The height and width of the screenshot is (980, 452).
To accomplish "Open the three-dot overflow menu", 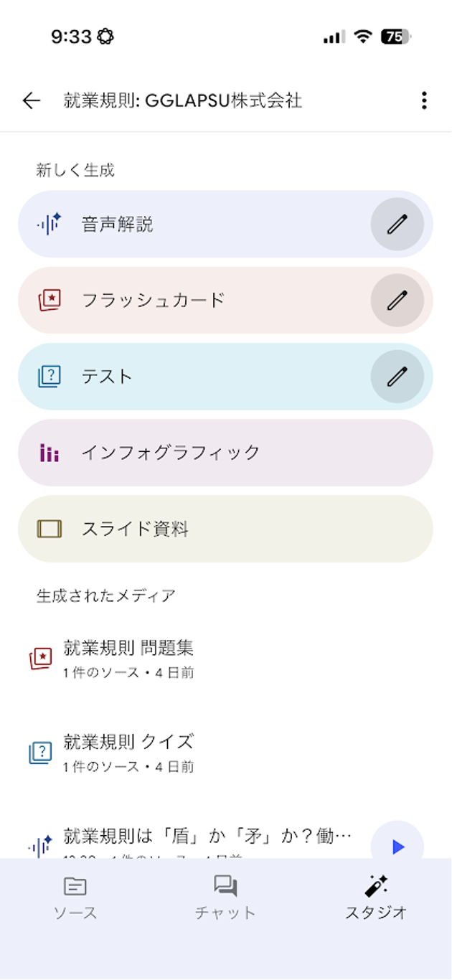I will coord(424,101).
